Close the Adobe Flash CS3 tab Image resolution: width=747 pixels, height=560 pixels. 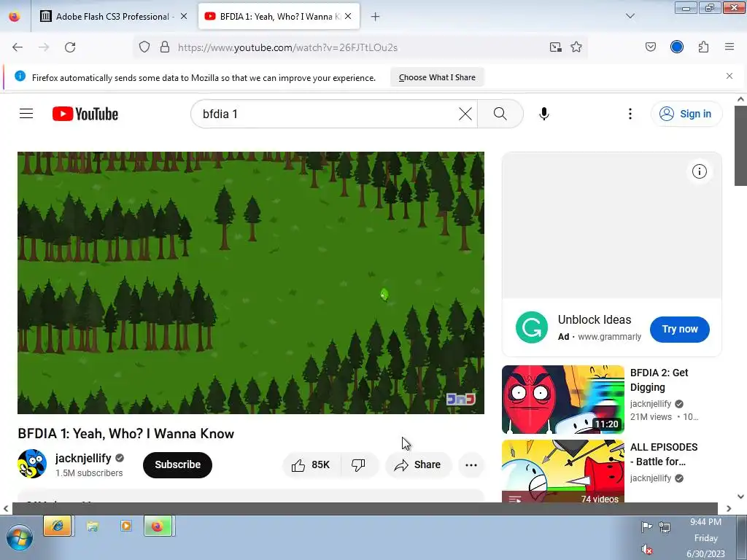(184, 16)
